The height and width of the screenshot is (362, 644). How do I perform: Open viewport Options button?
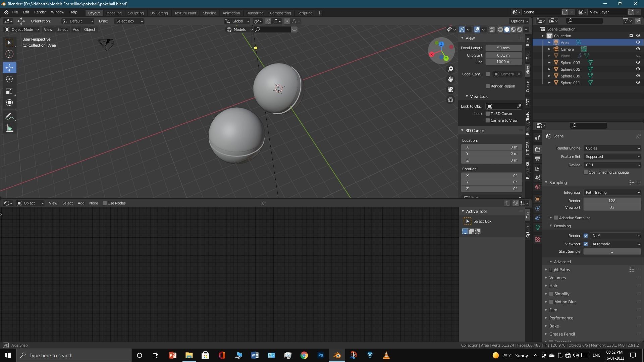point(520,21)
